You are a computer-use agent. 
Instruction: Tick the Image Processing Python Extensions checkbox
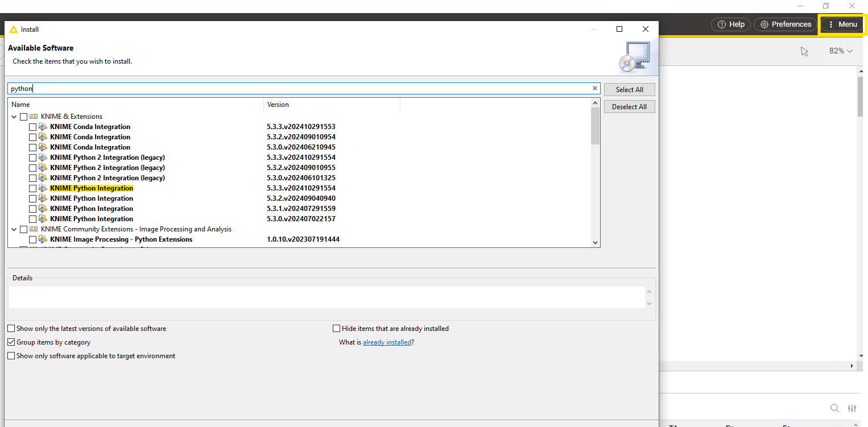click(32, 239)
